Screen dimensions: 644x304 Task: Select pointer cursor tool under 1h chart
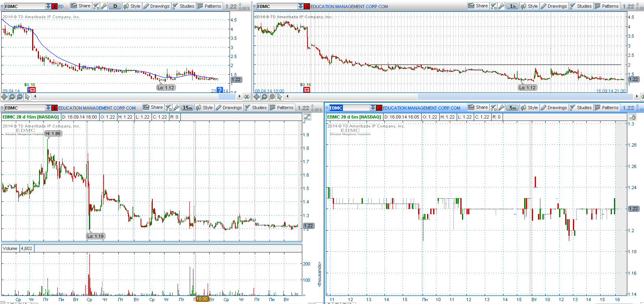[280, 97]
